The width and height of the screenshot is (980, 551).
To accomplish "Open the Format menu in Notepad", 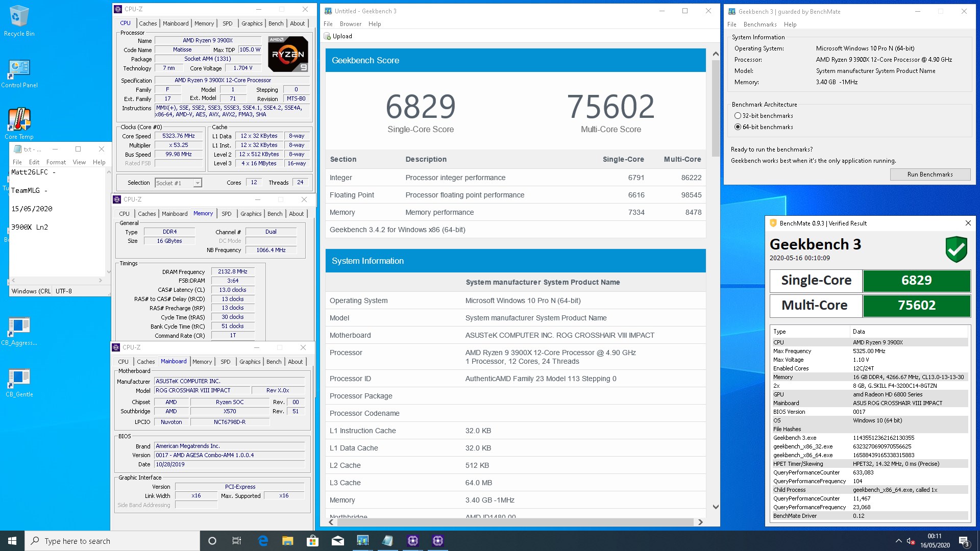I will pos(56,162).
